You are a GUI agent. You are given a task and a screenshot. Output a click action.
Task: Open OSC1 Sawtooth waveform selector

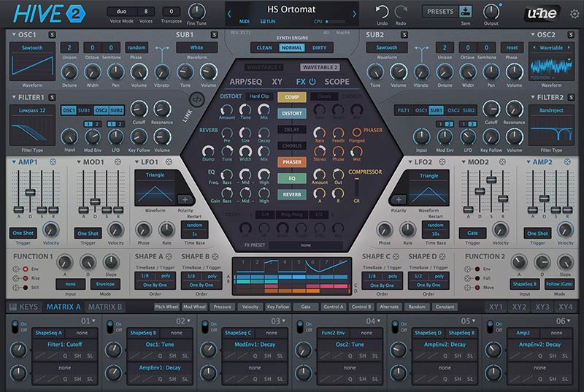click(x=32, y=47)
